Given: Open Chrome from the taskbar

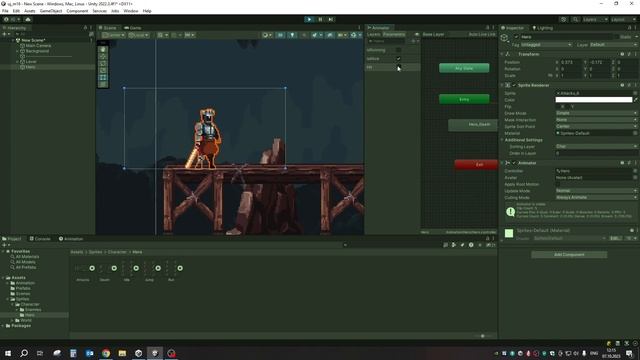Looking at the screenshot, I should (x=106, y=353).
